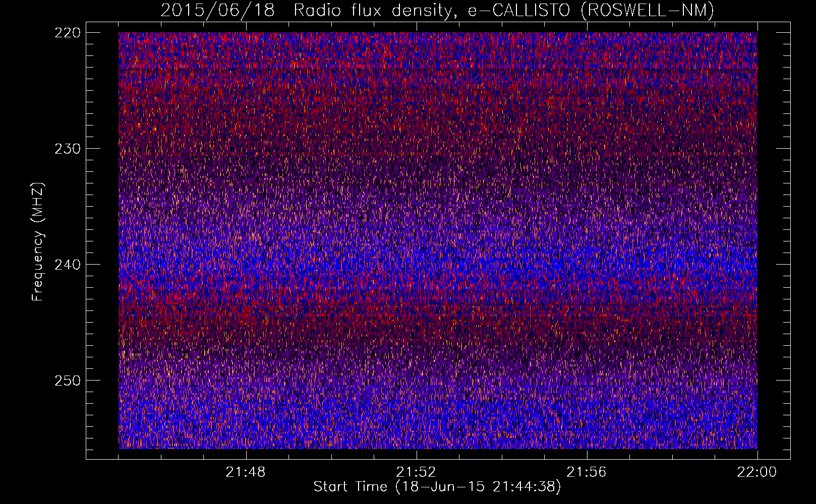Click the 'Frequency (MHZ)' axis label
816x504 pixels.
point(38,241)
